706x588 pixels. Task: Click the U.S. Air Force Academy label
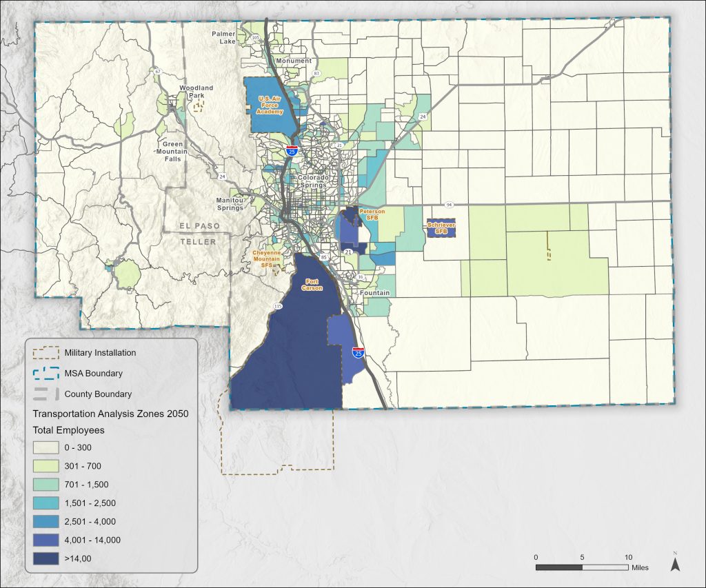pos(270,105)
